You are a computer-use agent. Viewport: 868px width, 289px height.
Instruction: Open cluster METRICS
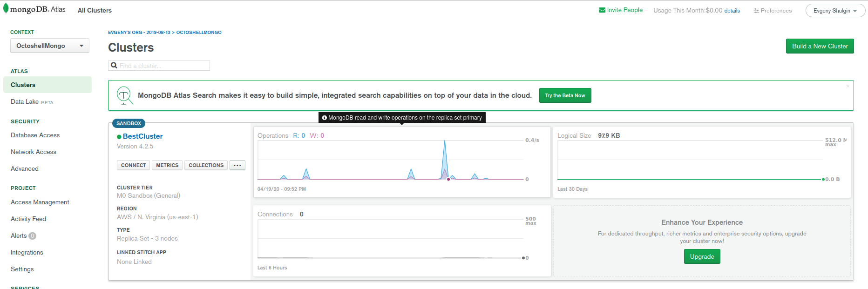pos(167,165)
